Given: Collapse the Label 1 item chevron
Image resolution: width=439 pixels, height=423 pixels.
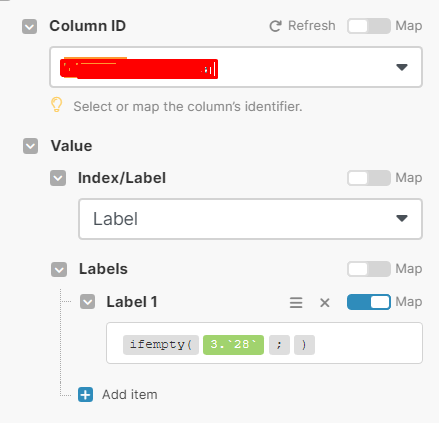Looking at the screenshot, I should 87,302.
